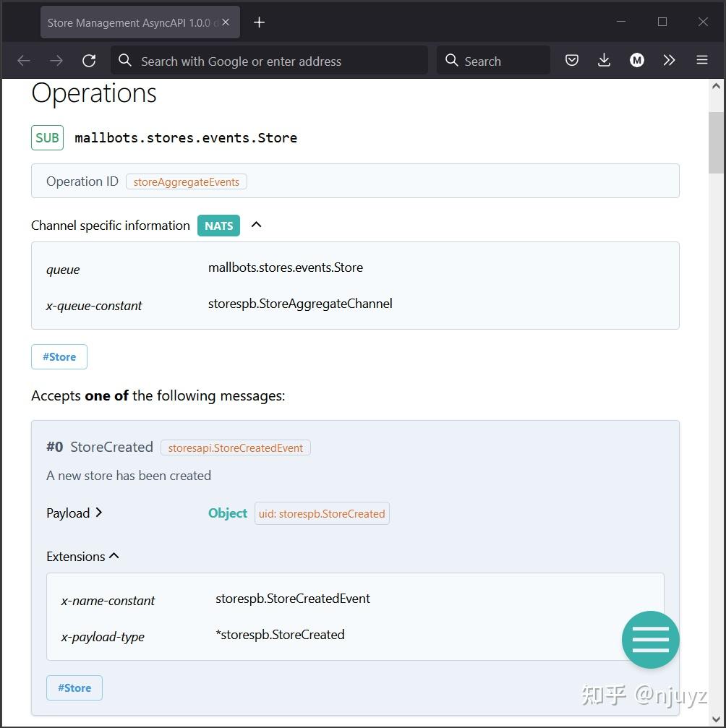
Task: Collapse the Extensions section
Action: click(x=114, y=556)
